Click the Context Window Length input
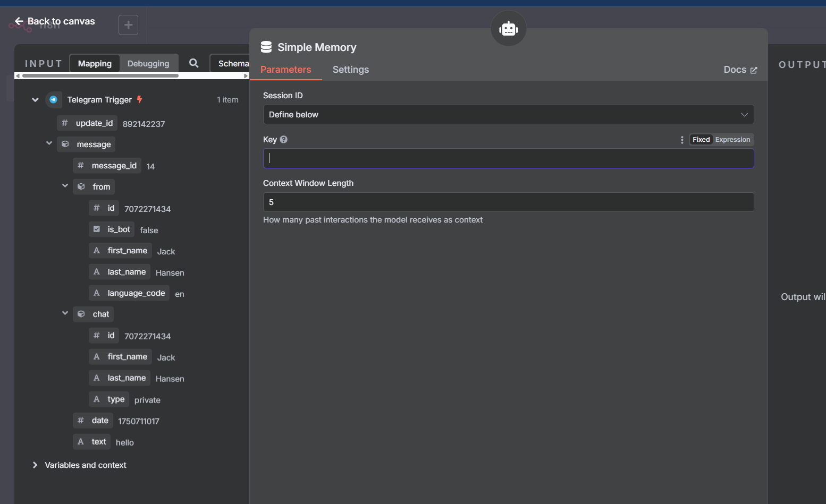Image resolution: width=826 pixels, height=504 pixels. click(508, 202)
